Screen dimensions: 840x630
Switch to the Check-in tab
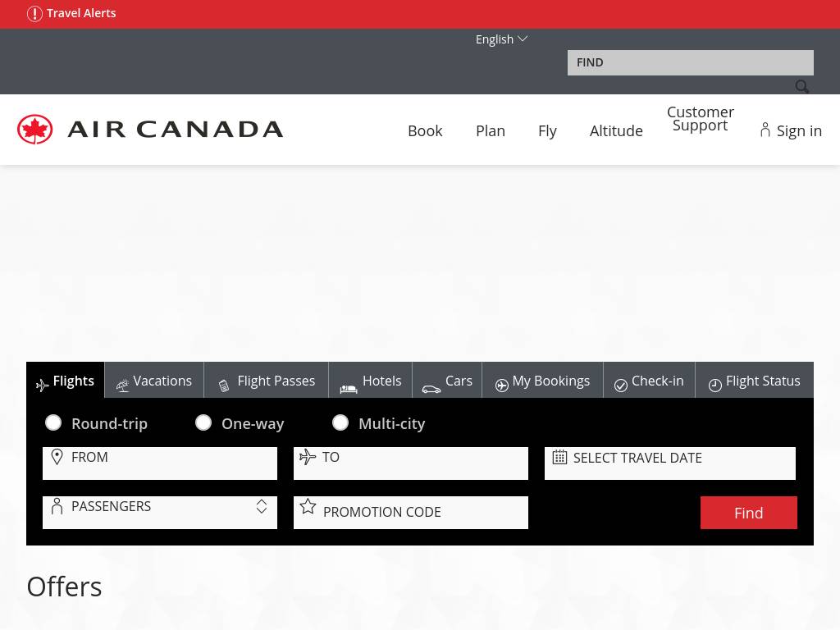[650, 381]
